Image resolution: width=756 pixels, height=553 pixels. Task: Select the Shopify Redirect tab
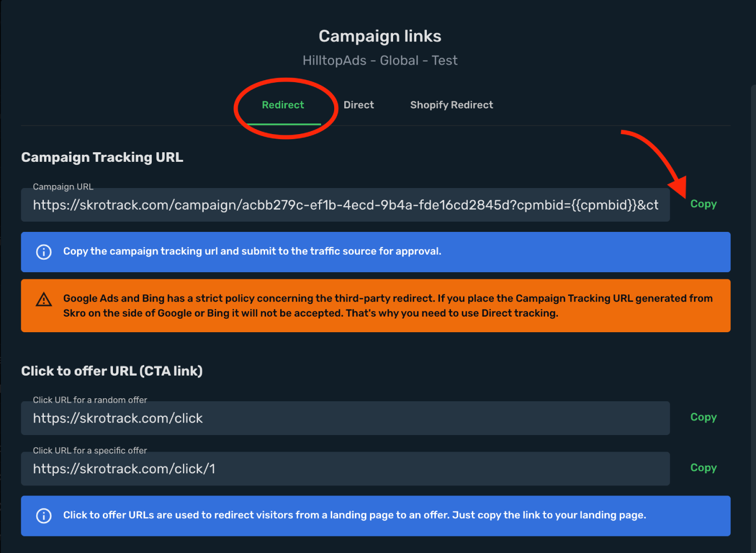point(452,105)
